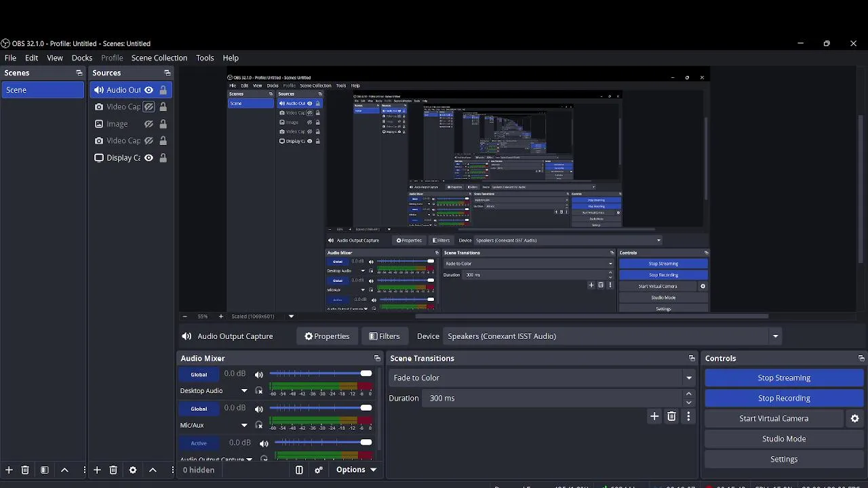Float the Controls dock

(x=861, y=358)
